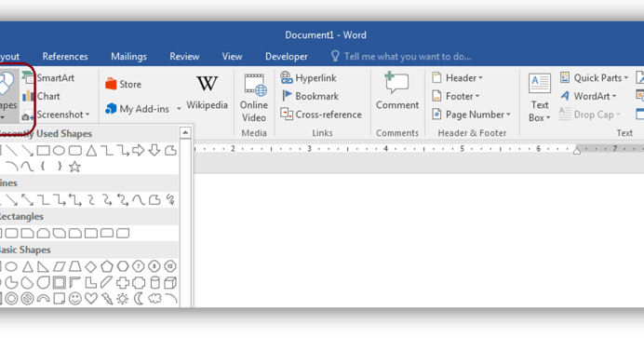644x338 pixels.
Task: Open the Screenshot dropdown
Action: point(56,115)
